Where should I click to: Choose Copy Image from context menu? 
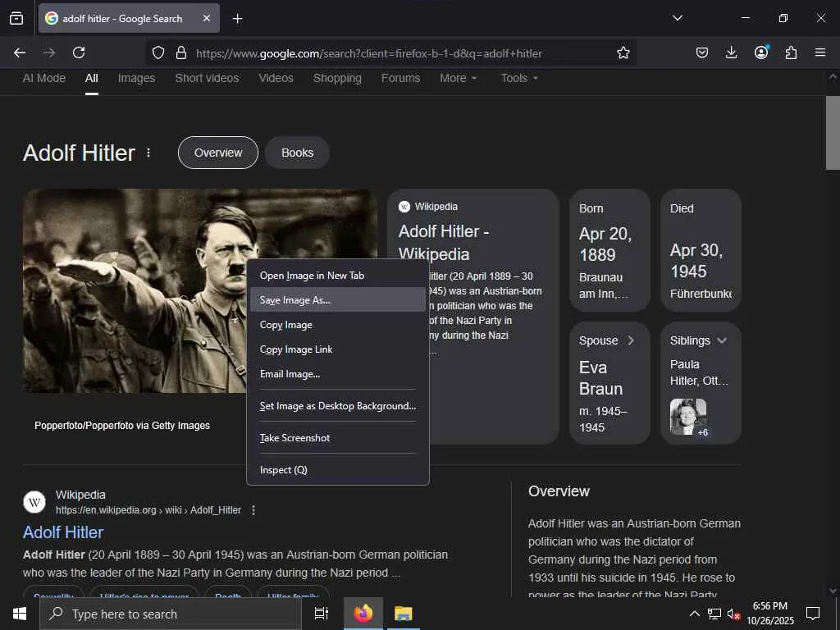(x=337, y=325)
